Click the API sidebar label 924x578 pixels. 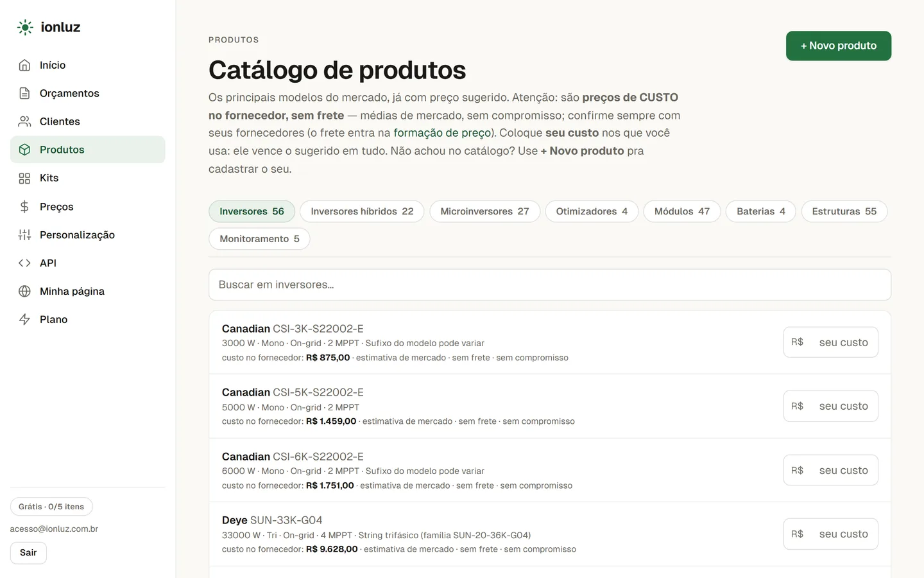click(48, 263)
